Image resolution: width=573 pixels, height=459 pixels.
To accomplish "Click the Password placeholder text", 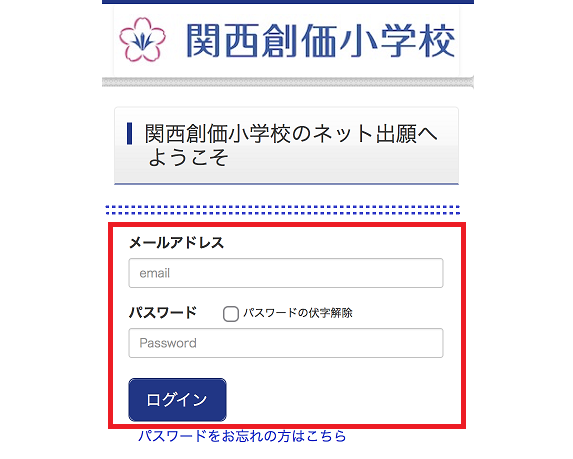I will (168, 343).
